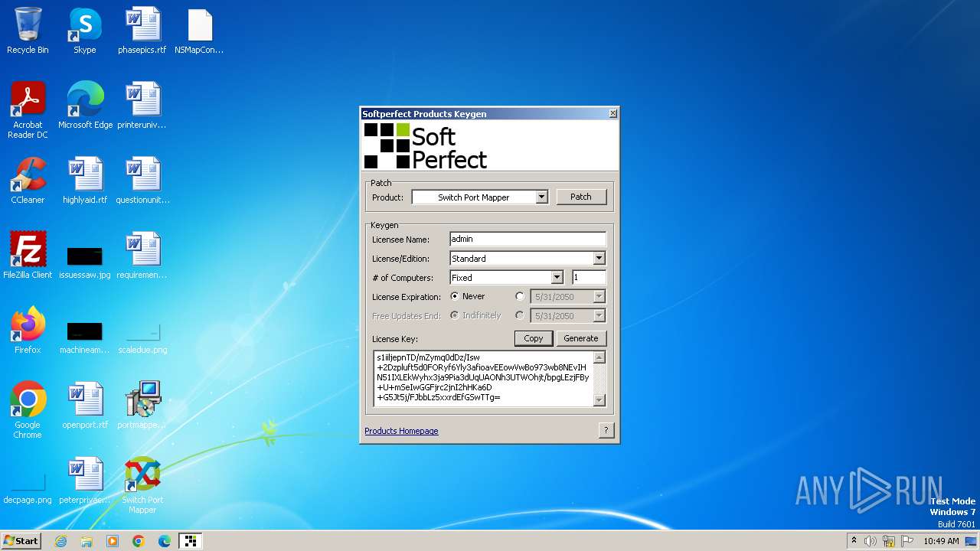Image resolution: width=980 pixels, height=551 pixels.
Task: Click the Patch button
Action: click(581, 197)
